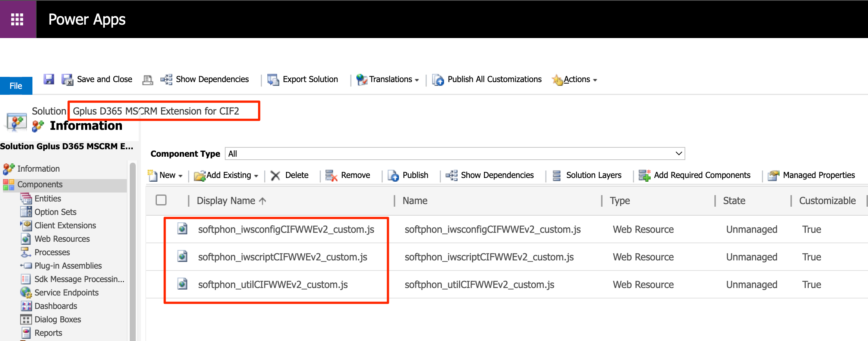Click the Export Solution button label
Image resolution: width=868 pixels, height=341 pixels.
point(310,79)
